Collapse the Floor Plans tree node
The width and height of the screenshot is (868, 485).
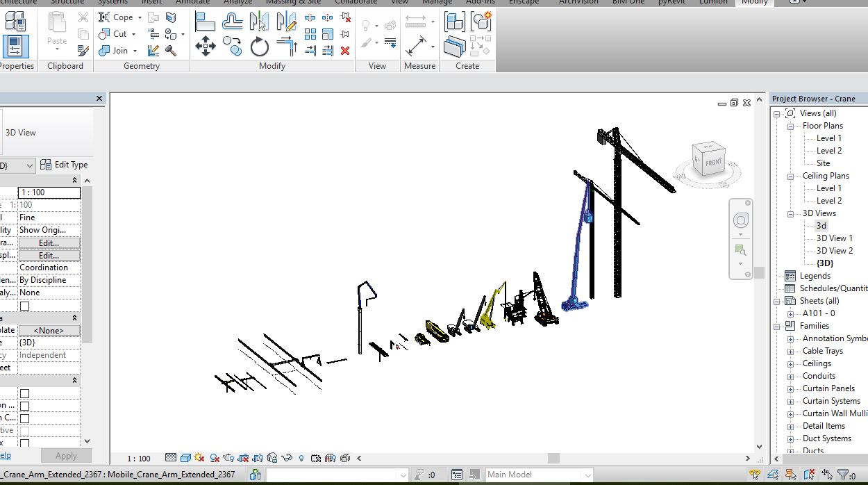pyautogui.click(x=790, y=126)
